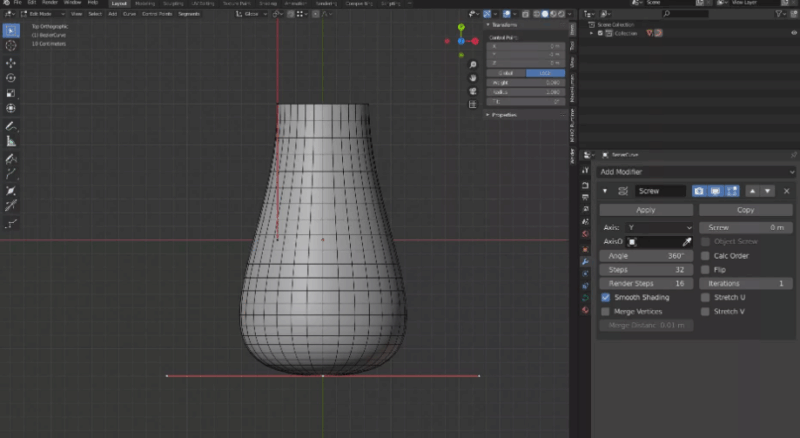Remove the Screw modifier with the X
The width and height of the screenshot is (800, 438).
[x=787, y=191]
